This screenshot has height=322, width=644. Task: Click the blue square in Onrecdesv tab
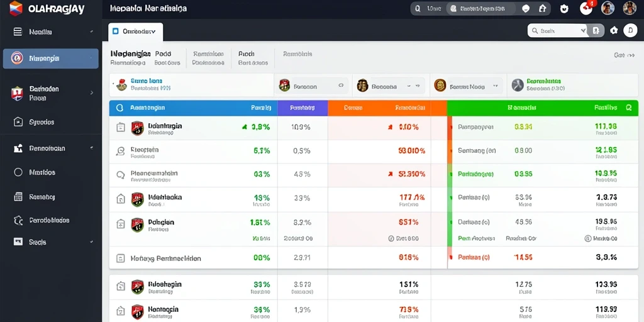(116, 31)
